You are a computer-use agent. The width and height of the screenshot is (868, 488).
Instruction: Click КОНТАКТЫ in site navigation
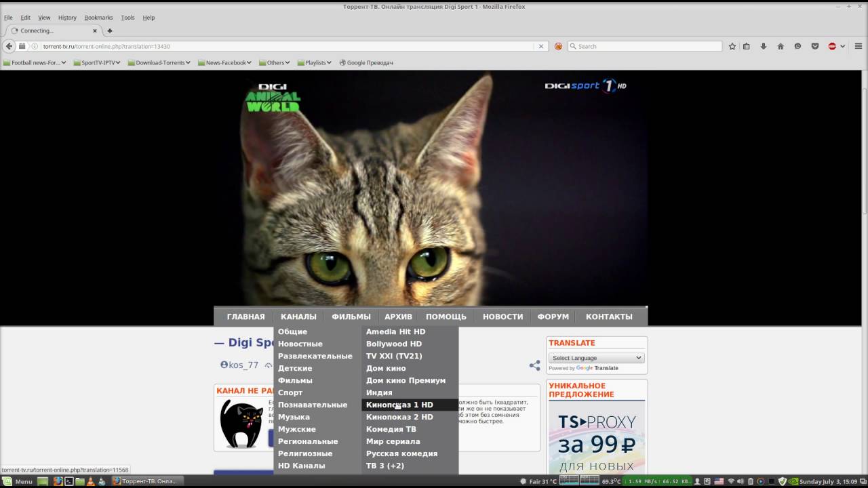click(609, 317)
